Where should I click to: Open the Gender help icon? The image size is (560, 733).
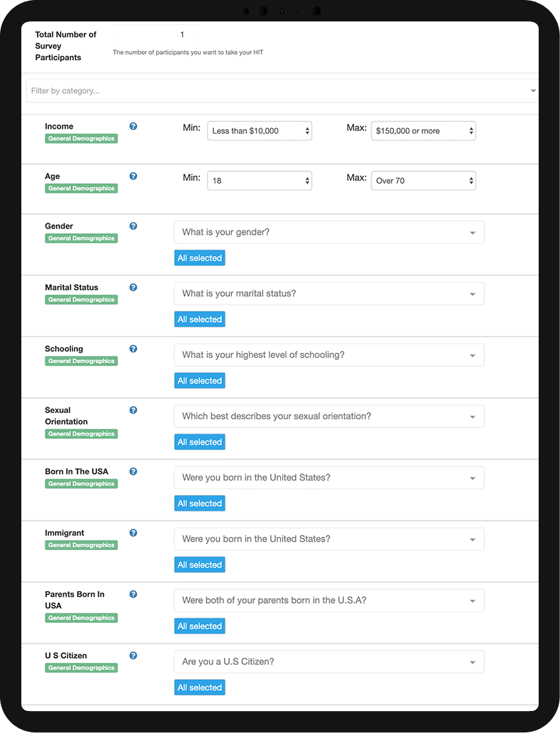coord(133,226)
